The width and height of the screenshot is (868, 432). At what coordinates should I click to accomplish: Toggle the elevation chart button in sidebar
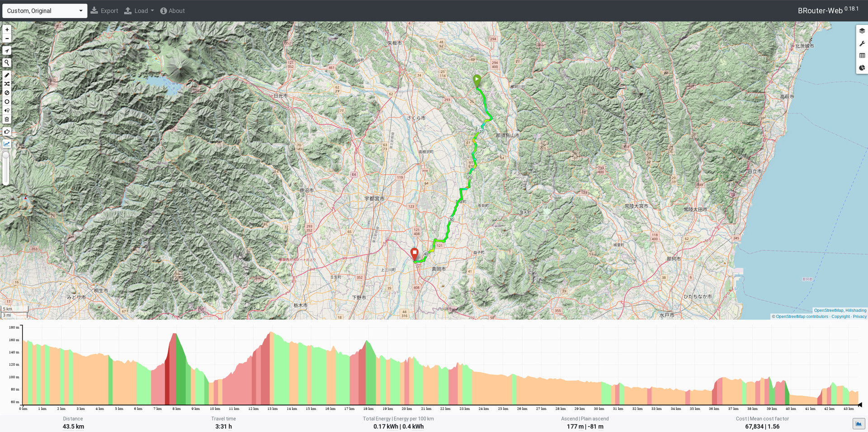coord(7,144)
